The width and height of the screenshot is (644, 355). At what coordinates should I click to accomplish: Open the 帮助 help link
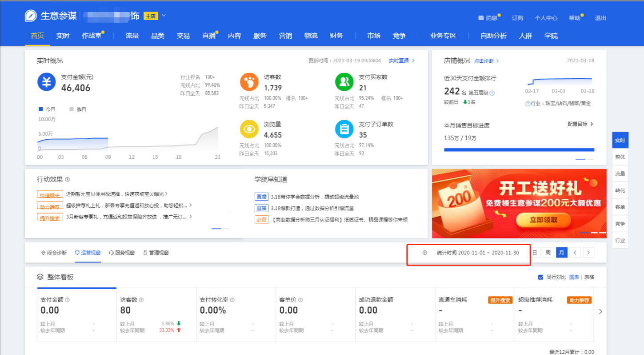click(x=574, y=18)
